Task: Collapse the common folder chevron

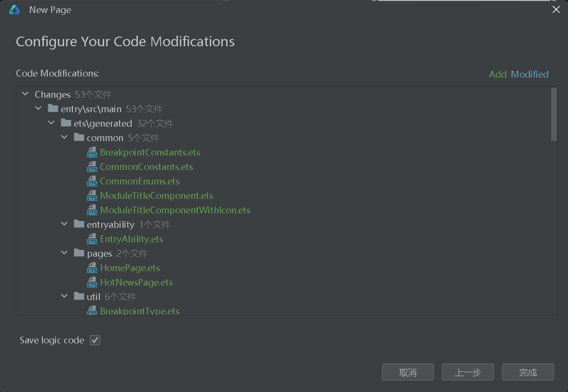Action: coord(64,138)
